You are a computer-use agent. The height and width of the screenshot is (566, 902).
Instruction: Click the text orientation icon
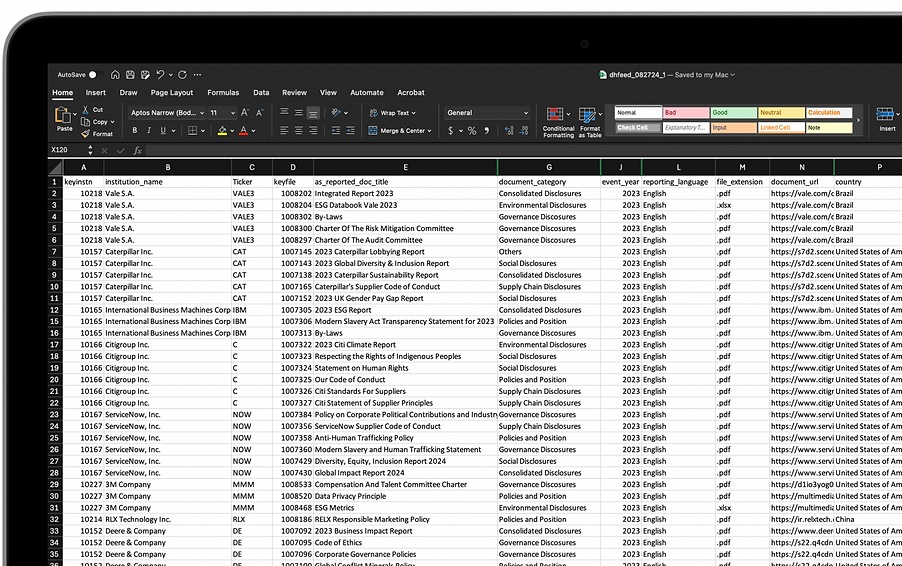[x=337, y=113]
